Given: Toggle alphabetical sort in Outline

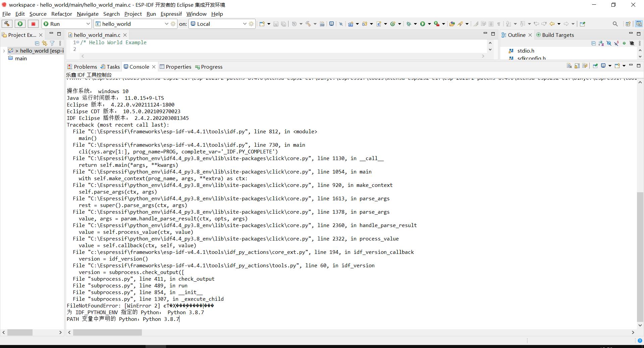Looking at the screenshot, I should click(x=601, y=43).
